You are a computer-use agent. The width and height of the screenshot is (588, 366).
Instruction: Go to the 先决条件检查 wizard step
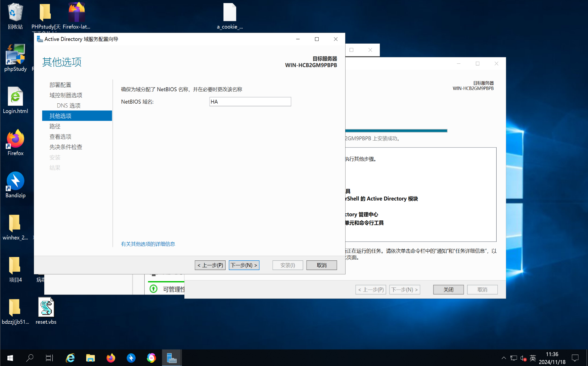tap(66, 147)
